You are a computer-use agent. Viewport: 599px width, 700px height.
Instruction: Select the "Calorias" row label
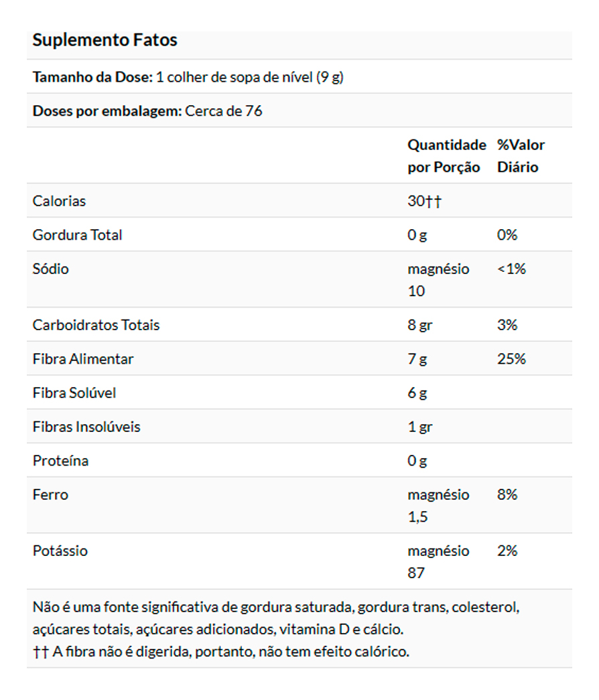[60, 201]
